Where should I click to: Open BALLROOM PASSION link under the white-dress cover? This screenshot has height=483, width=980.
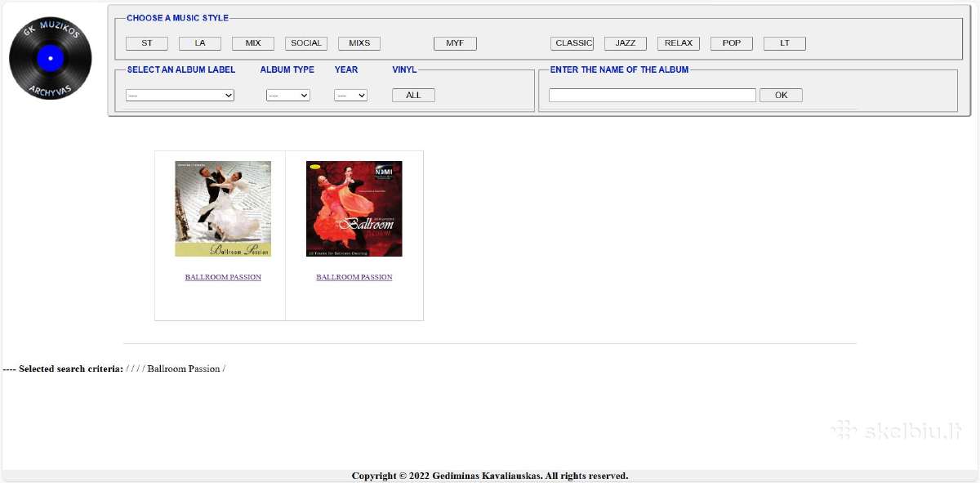click(x=223, y=277)
